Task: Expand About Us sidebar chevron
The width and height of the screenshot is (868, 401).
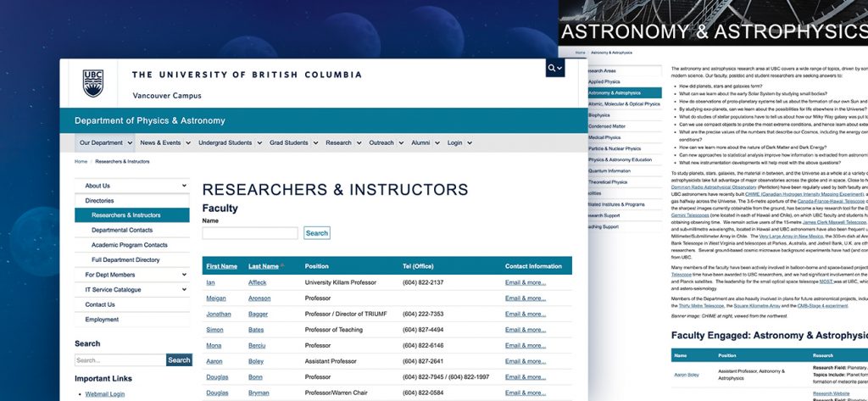Action: (184, 186)
